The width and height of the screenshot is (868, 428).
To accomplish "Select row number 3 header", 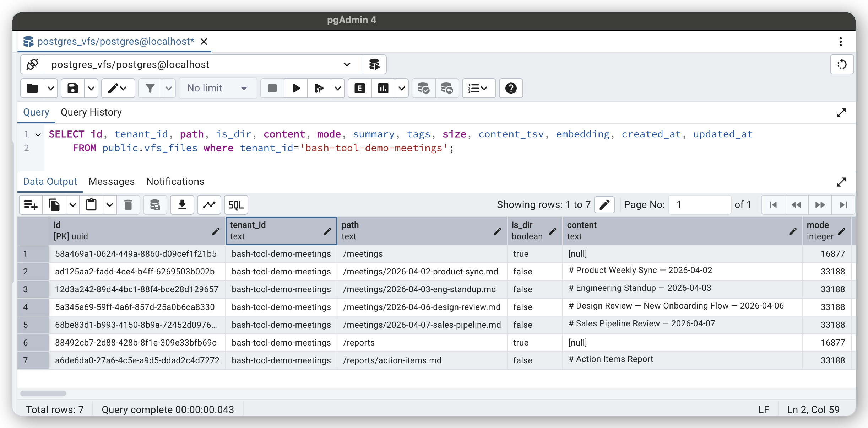I will tap(33, 289).
